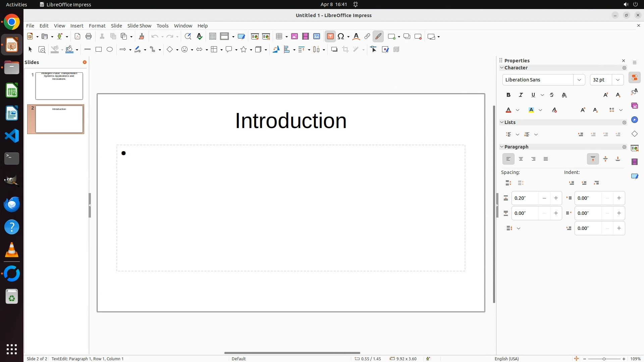Open the Slide Show menu
644x362 pixels.
click(x=139, y=26)
